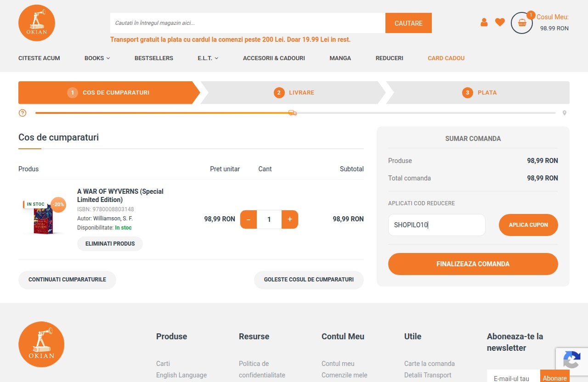This screenshot has width=588, height=382.
Task: Click the Autor: Williamson, S. F. text
Action: pos(105,219)
